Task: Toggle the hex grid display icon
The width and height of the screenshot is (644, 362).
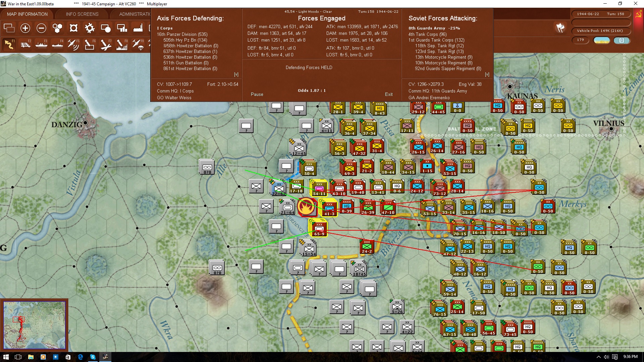Action: [57, 28]
